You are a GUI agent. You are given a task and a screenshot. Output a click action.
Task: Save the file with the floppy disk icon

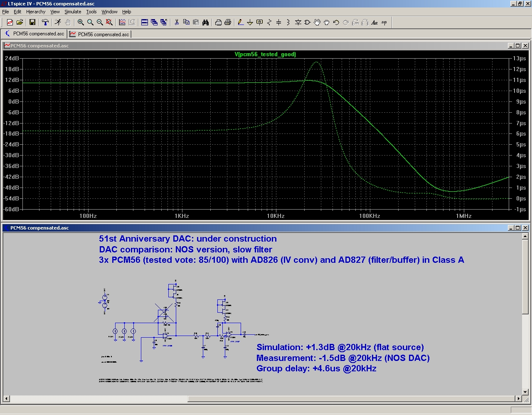(x=32, y=22)
